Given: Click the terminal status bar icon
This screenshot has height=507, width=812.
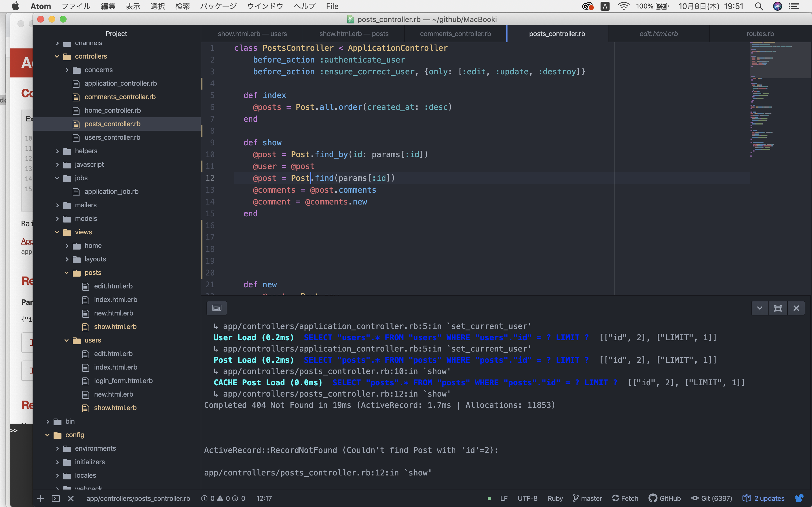Looking at the screenshot, I should pos(56,498).
